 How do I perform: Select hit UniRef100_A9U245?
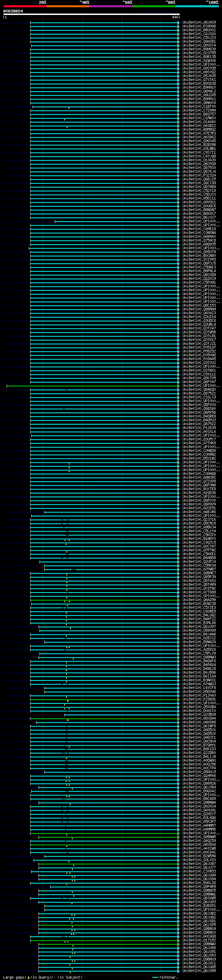tap(199, 95)
